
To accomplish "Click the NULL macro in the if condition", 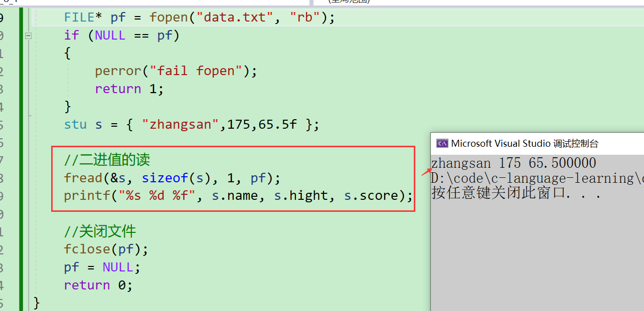I will click(110, 36).
